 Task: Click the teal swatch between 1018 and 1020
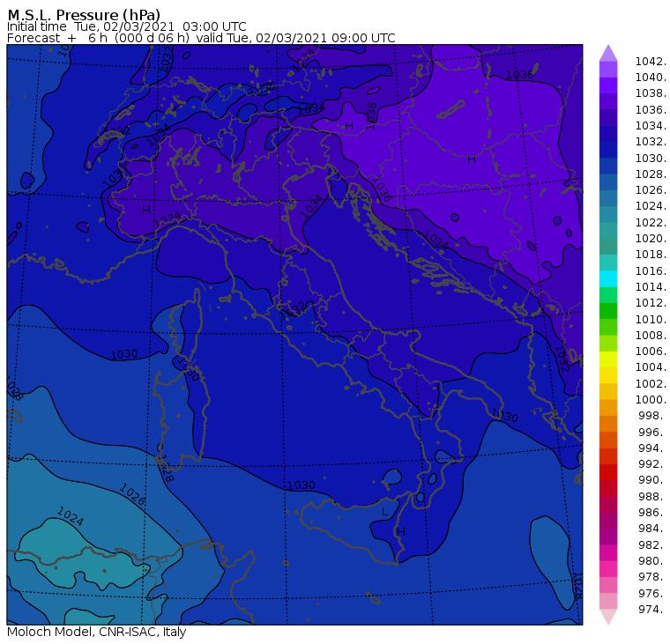pyautogui.click(x=608, y=247)
